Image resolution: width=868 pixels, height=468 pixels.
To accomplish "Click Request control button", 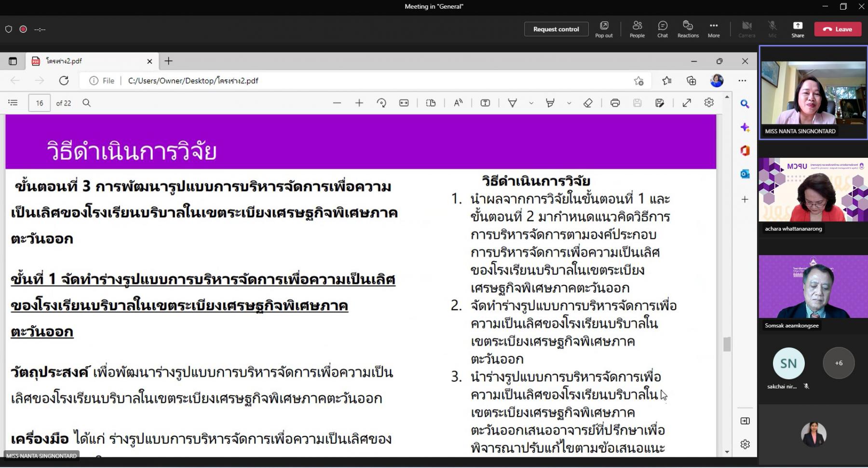I will click(556, 29).
